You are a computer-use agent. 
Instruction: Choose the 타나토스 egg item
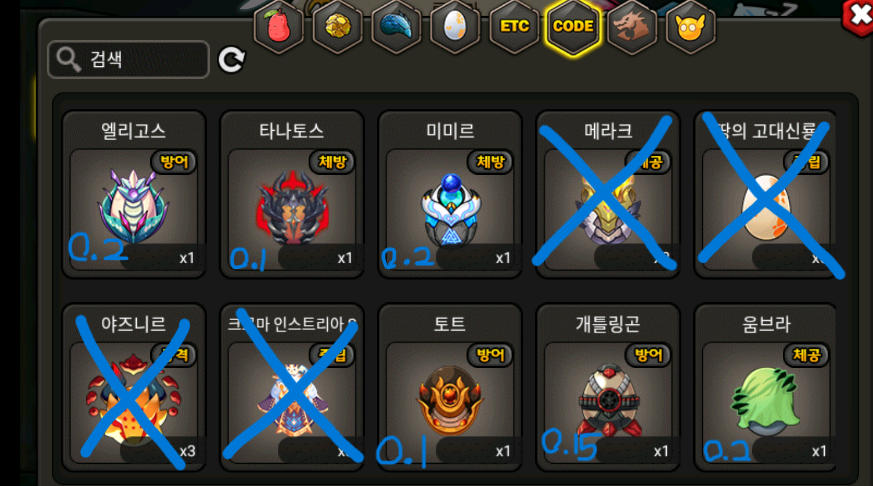(292, 194)
